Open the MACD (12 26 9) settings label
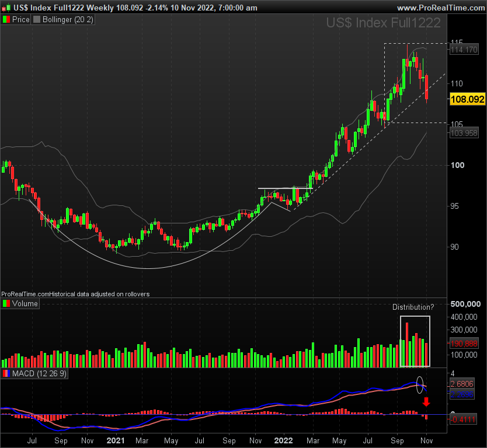Viewport: 487px width, 448px height. (x=39, y=373)
